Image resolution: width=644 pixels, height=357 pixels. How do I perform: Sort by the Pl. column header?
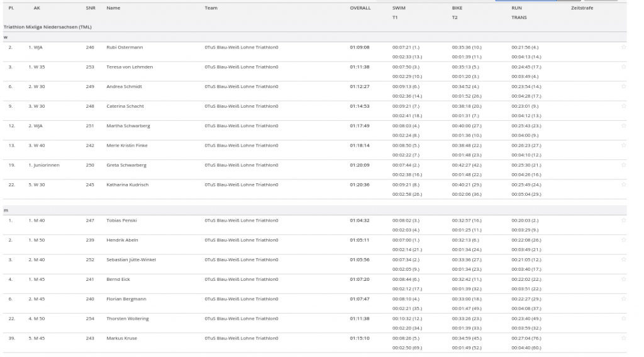click(11, 8)
